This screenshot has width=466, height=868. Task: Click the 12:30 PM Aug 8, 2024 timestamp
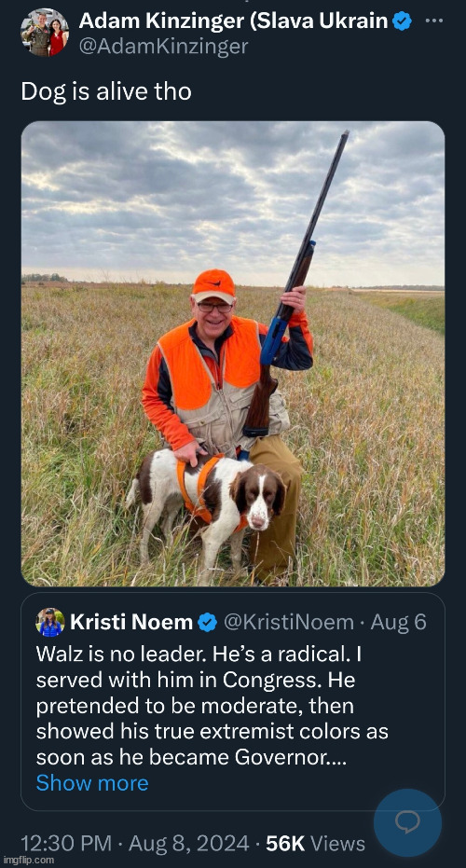tap(135, 843)
